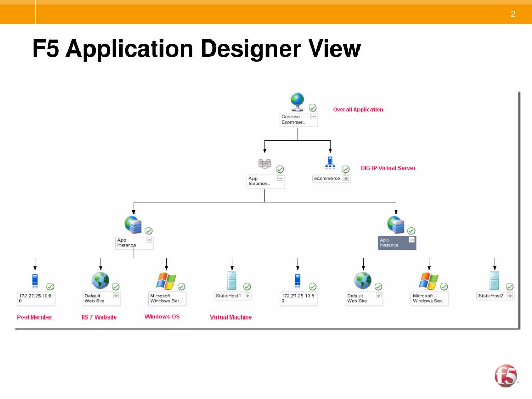
Task: Click the globe-server icon above highlighted App Instance
Action: [395, 224]
